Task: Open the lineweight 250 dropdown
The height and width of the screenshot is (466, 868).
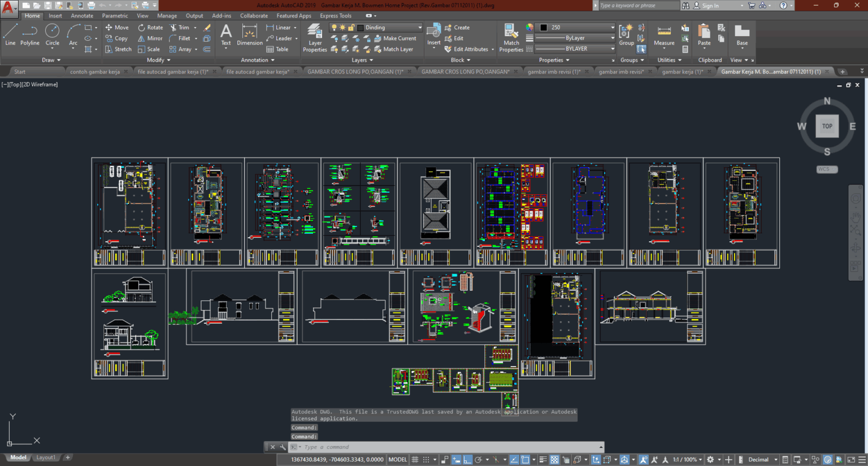Action: click(x=612, y=27)
